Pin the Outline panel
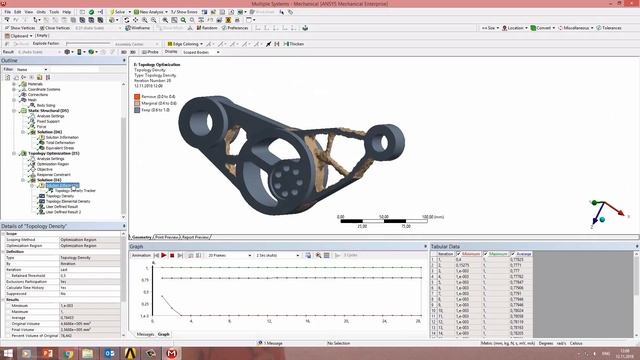This screenshot has width=640, height=360. (124, 60)
